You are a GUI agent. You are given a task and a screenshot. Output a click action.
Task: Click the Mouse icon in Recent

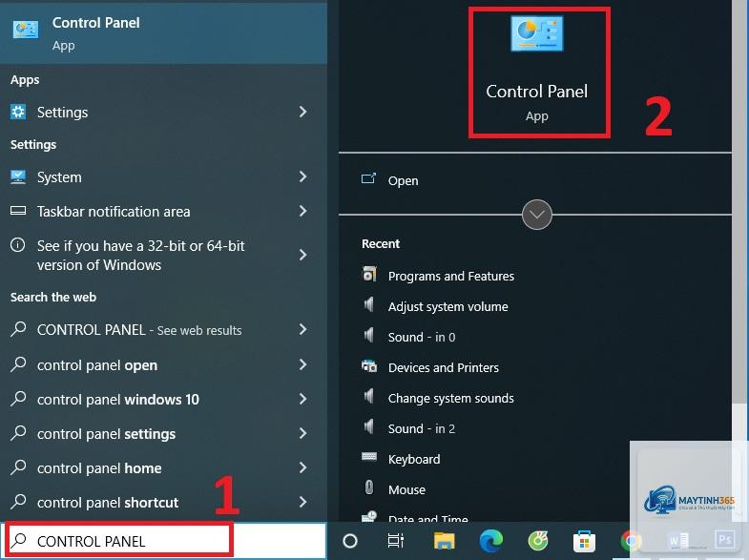click(368, 487)
